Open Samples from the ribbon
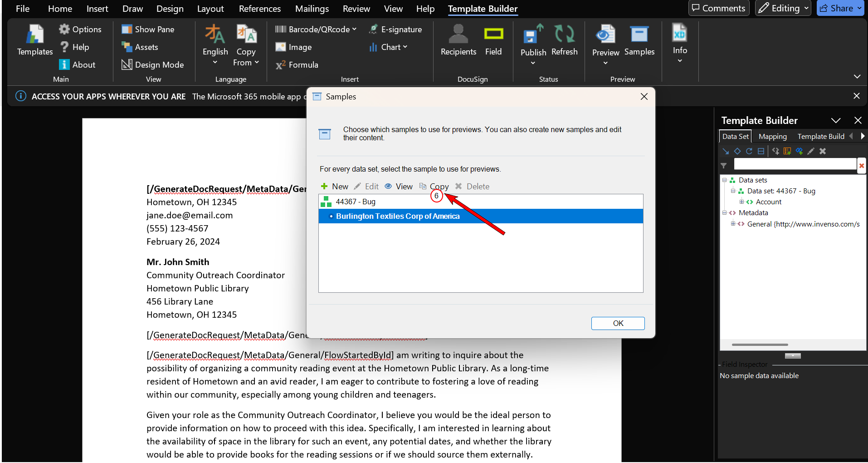Image resolution: width=868 pixels, height=463 pixels. (x=639, y=40)
